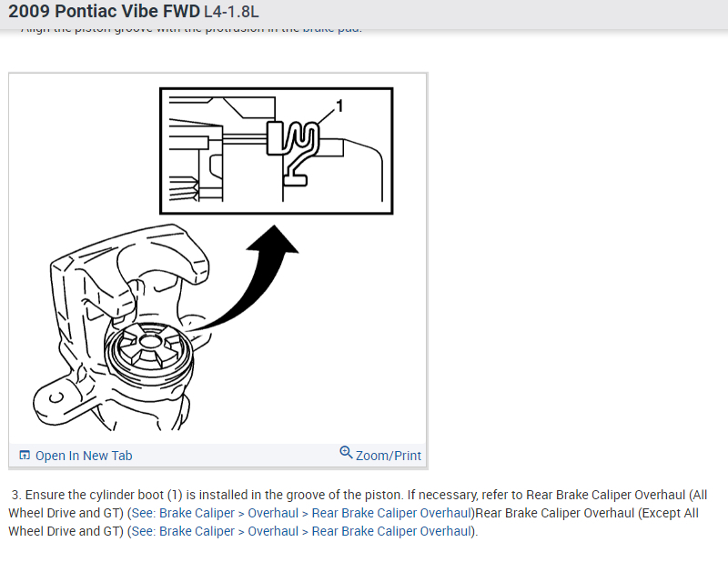This screenshot has width=728, height=562.
Task: Click the Zoom/Print magnifier icon
Action: click(x=346, y=452)
